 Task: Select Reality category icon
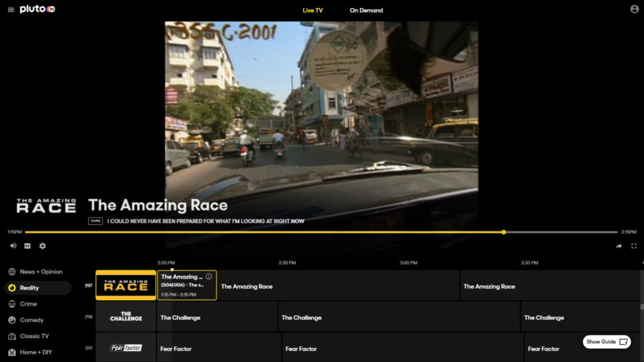click(x=12, y=288)
